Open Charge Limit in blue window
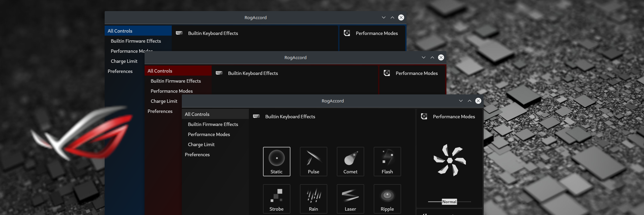 125,61
